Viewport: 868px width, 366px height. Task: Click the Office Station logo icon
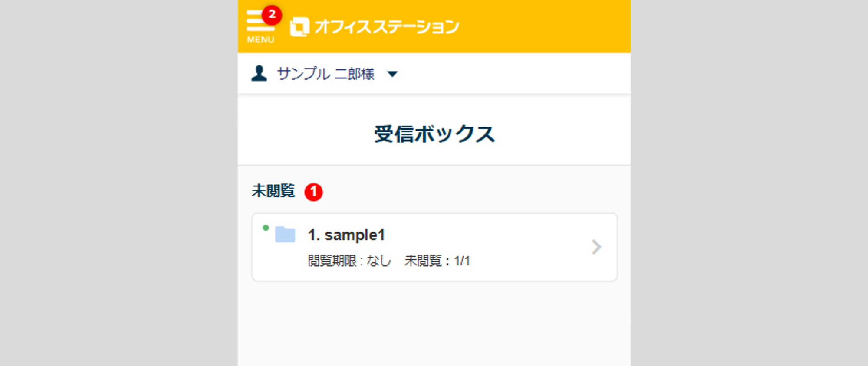click(x=299, y=27)
